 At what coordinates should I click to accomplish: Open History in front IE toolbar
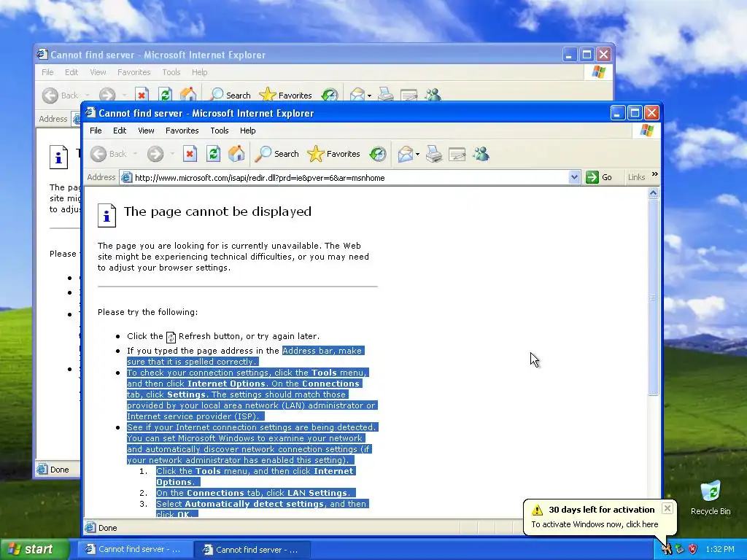click(x=378, y=154)
